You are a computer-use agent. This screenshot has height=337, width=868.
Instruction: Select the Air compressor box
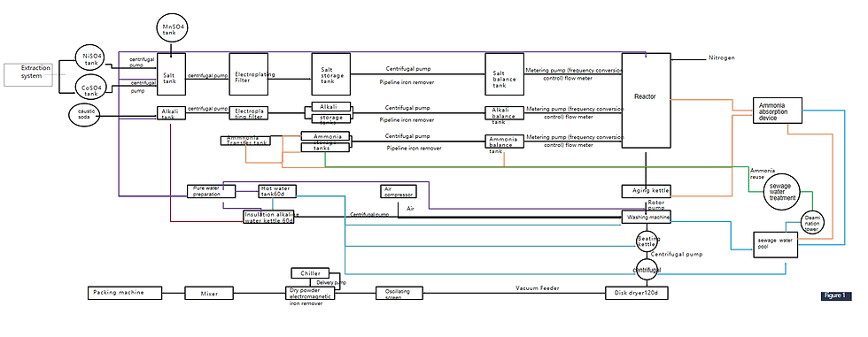pos(399,191)
